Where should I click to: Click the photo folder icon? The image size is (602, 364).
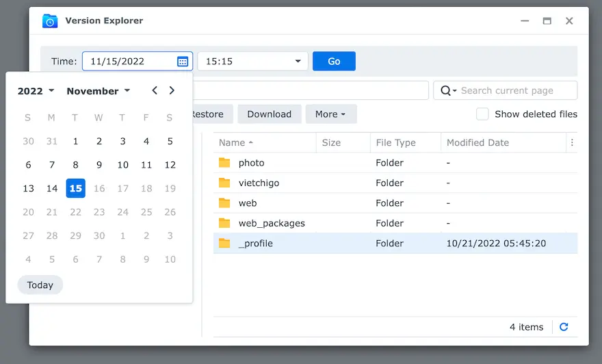(x=224, y=163)
